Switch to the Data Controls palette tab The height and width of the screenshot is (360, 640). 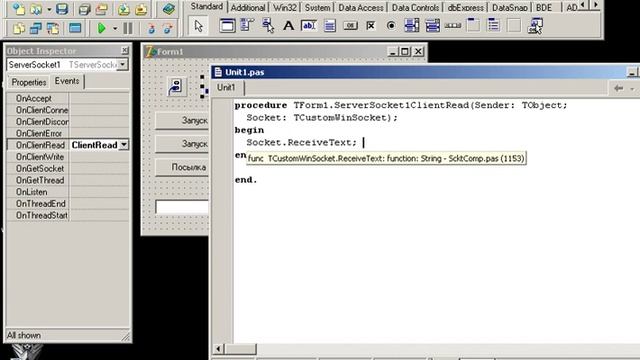pos(415,8)
